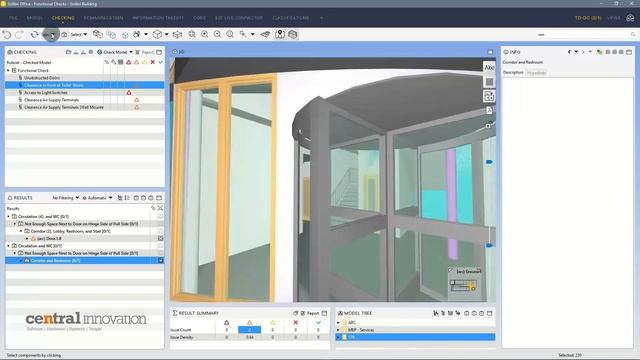Click the map location marker icon
640x360 pixels.
coord(280,35)
